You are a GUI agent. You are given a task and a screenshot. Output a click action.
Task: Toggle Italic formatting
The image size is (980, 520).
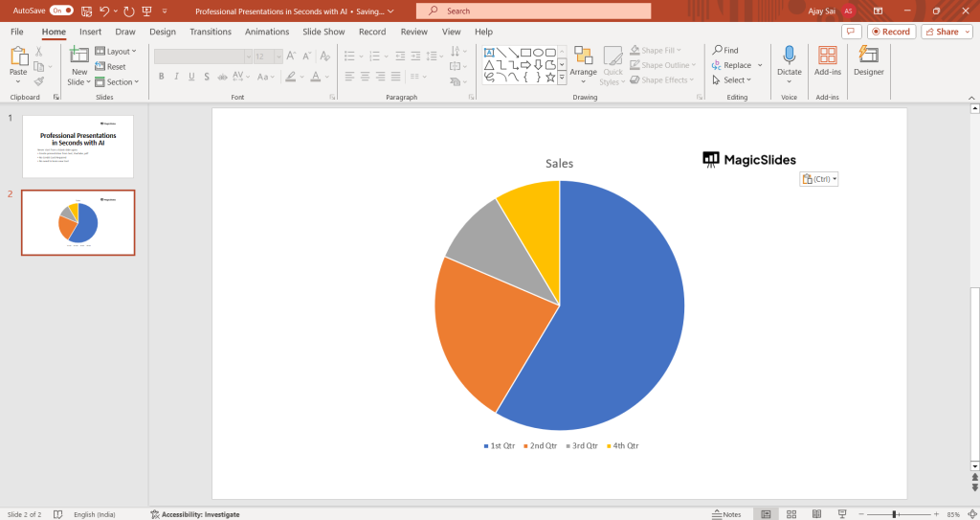point(176,77)
